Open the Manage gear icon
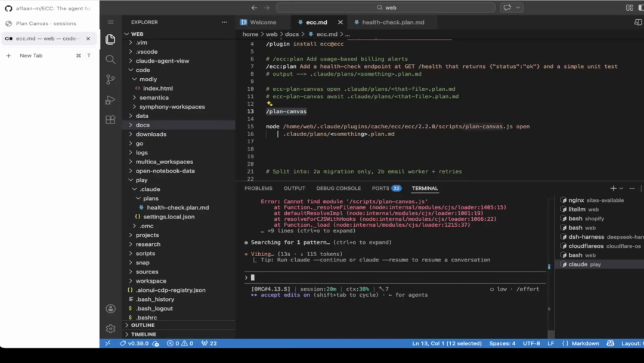The width and height of the screenshot is (644, 363). (x=110, y=328)
